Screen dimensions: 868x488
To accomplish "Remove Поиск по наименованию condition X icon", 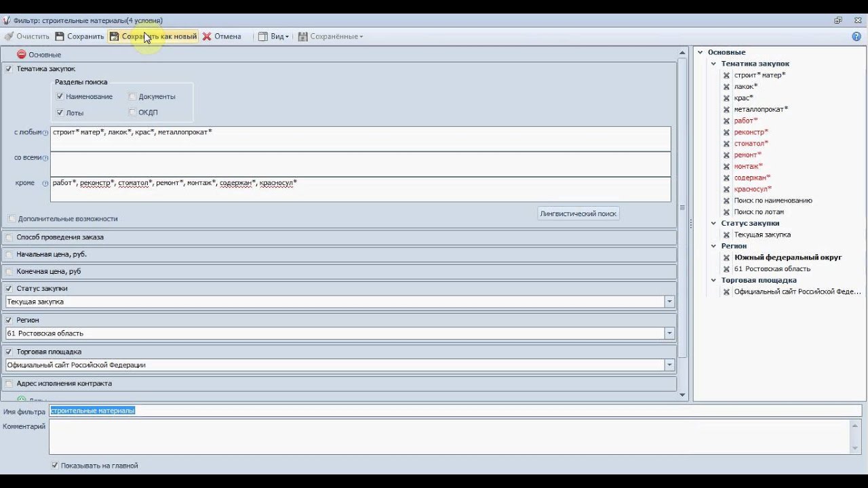I will click(x=726, y=201).
